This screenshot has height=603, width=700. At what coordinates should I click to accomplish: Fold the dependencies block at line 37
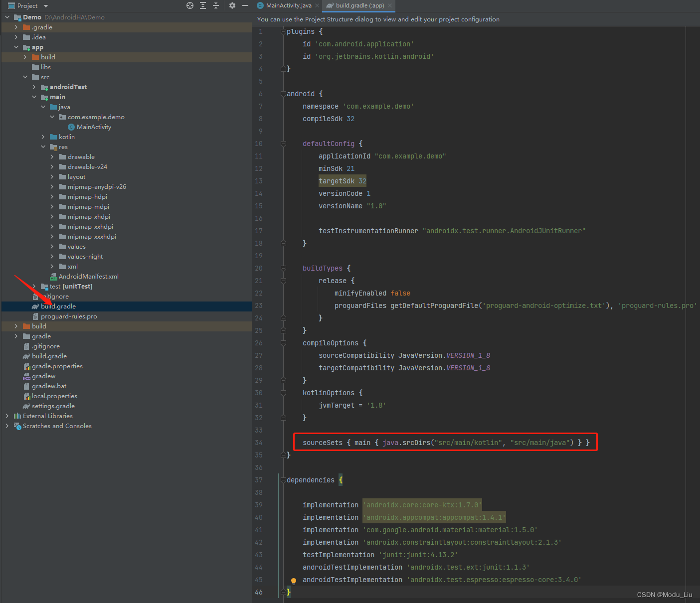click(283, 480)
